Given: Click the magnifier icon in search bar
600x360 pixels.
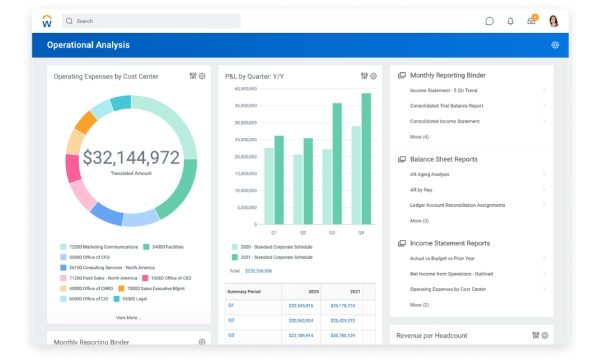Looking at the screenshot, I should pos(69,21).
